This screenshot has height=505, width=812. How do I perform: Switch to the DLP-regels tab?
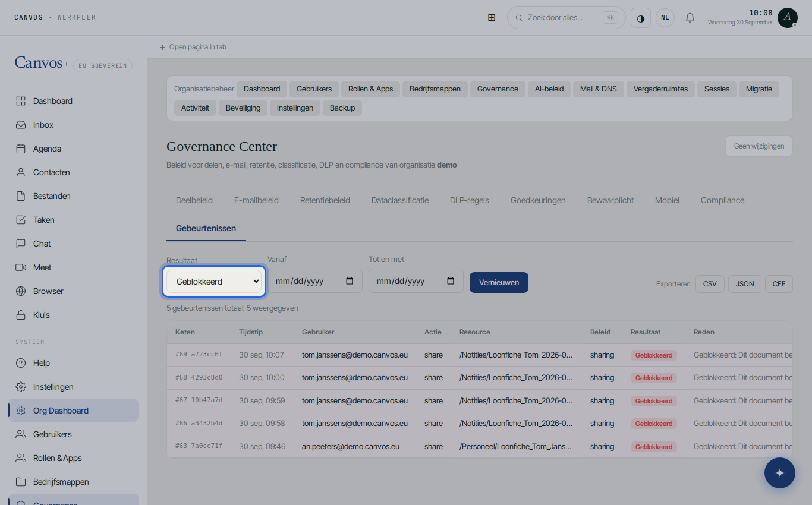coord(470,200)
